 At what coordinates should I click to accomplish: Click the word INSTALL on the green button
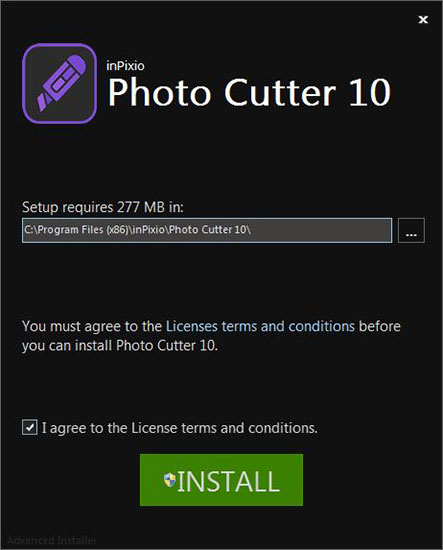point(229,481)
